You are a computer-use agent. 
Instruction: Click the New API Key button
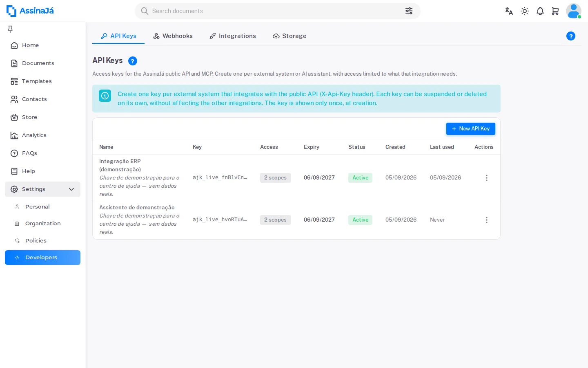(x=470, y=129)
